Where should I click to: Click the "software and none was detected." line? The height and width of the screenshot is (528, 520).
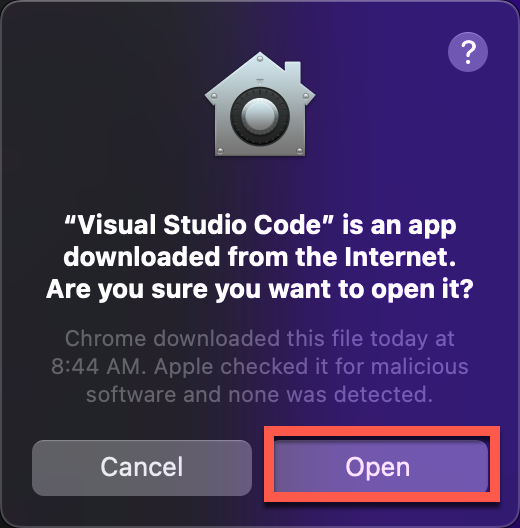click(x=260, y=395)
